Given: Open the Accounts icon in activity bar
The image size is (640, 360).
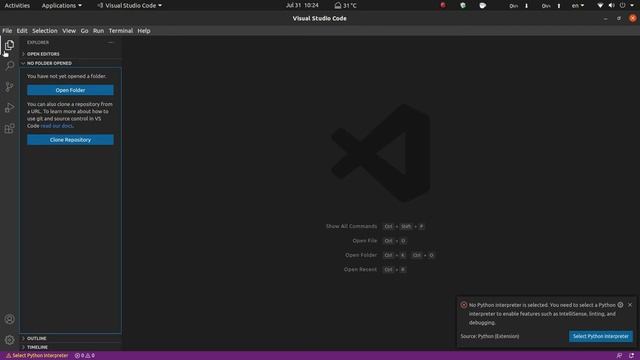Looking at the screenshot, I should (9, 319).
